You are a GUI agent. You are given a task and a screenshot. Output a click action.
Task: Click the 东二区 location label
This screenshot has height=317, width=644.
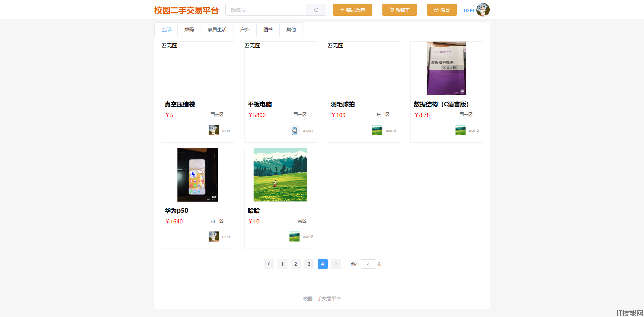tap(383, 114)
